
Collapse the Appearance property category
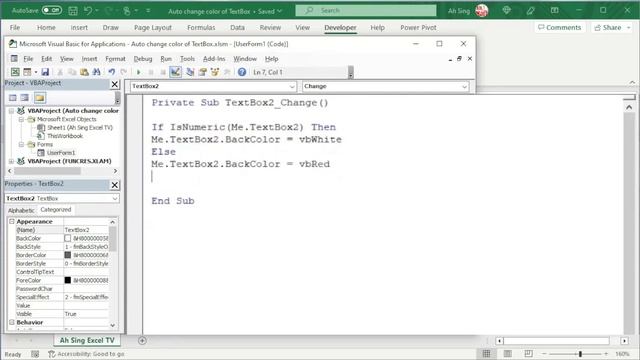tap(12, 221)
